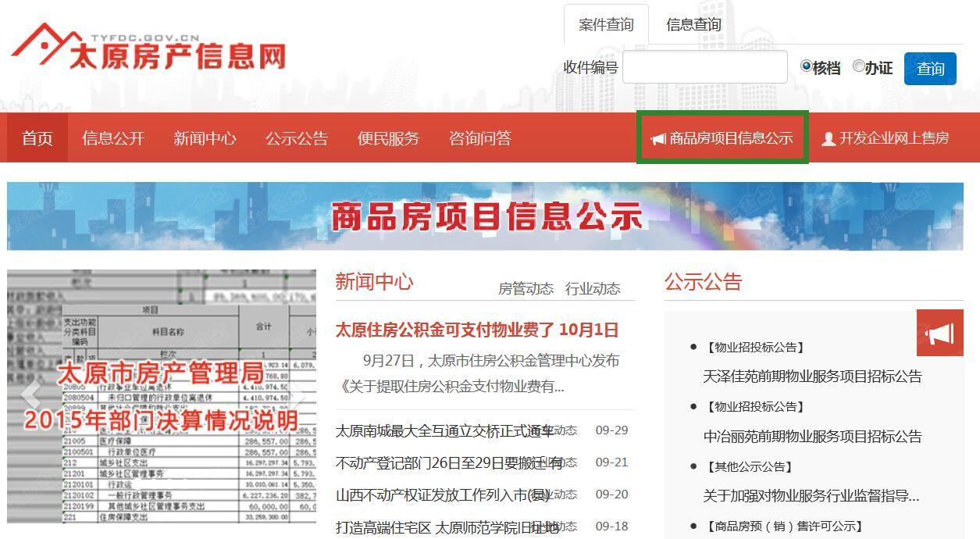
Task: Click the Taiyuan house logo icon
Action: pyautogui.click(x=45, y=45)
